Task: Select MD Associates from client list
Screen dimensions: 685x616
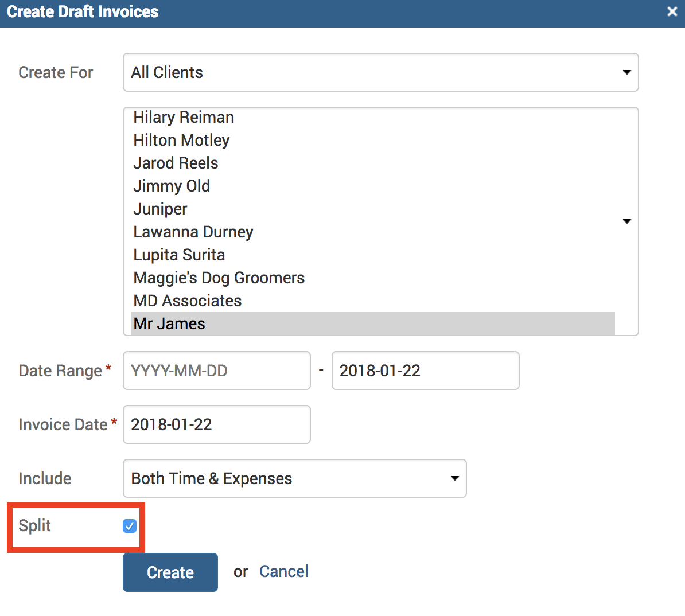Action: point(187,301)
